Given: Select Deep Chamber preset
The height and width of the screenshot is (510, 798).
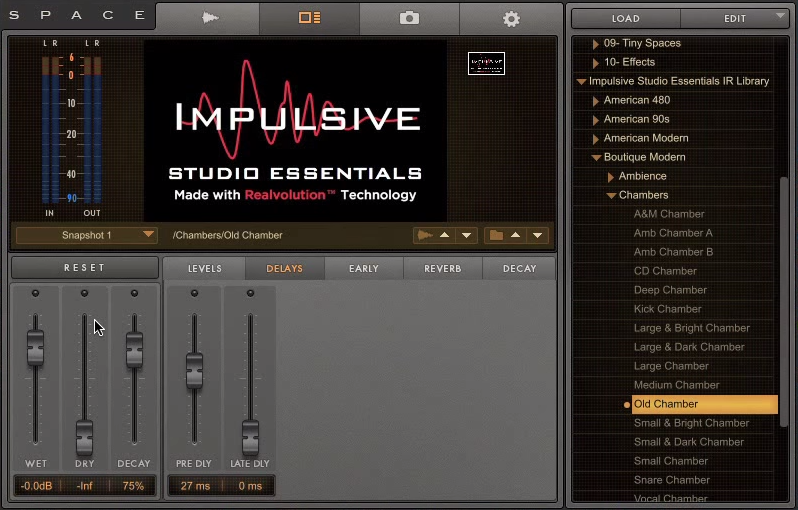Looking at the screenshot, I should coord(670,290).
